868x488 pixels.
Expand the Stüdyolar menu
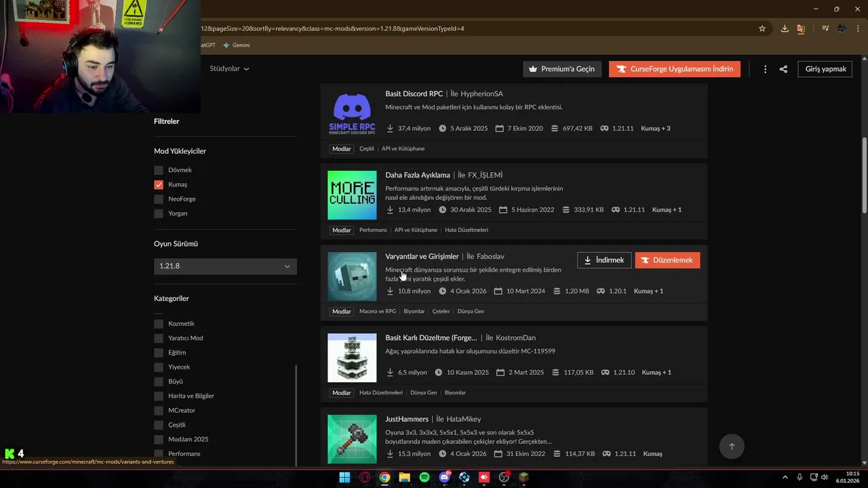pos(229,69)
